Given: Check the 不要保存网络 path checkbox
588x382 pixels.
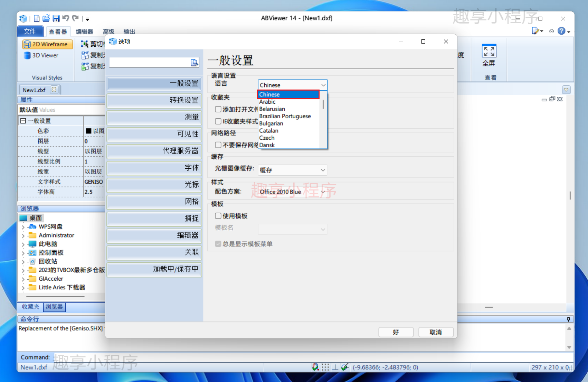Looking at the screenshot, I should point(218,145).
